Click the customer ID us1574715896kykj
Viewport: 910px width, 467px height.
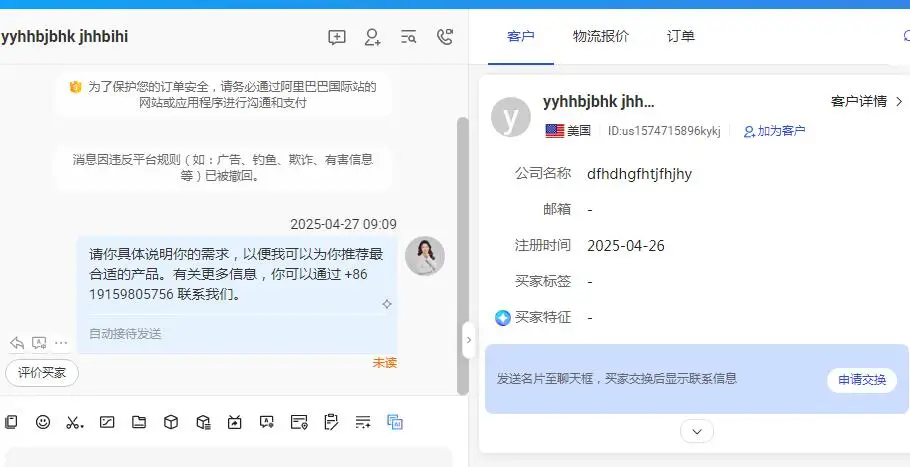pos(665,131)
